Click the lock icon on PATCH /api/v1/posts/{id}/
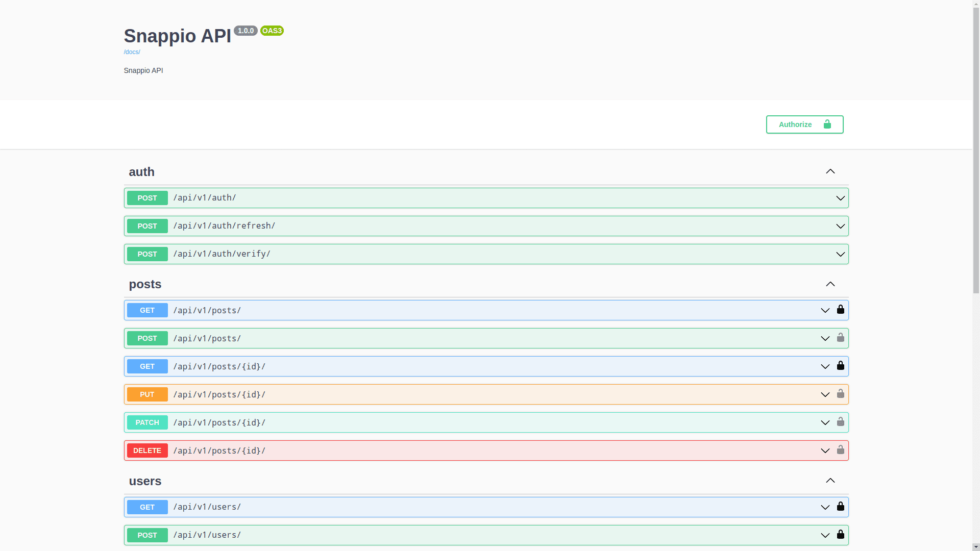The width and height of the screenshot is (980, 551). 841,422
